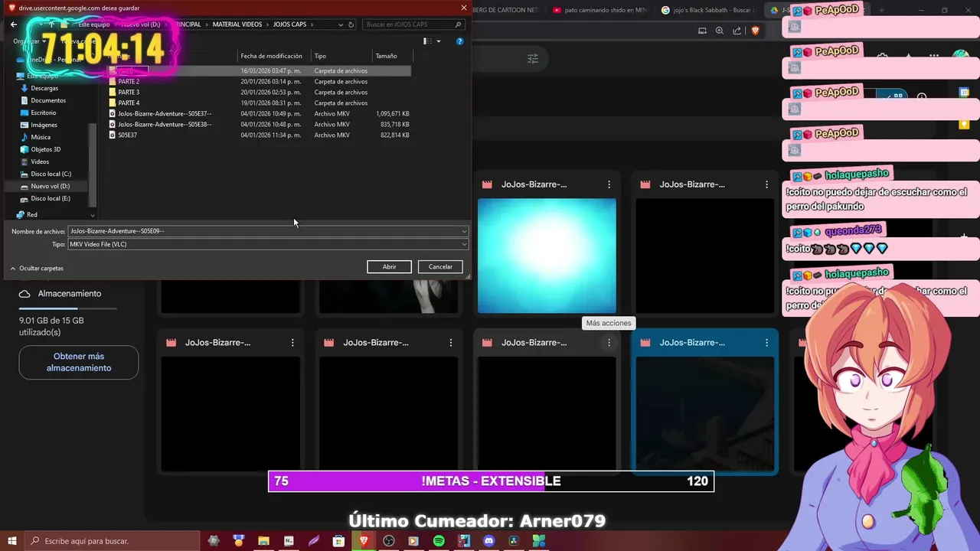Open Disco local (C:) in the sidebar
980x551 pixels.
[x=51, y=174]
